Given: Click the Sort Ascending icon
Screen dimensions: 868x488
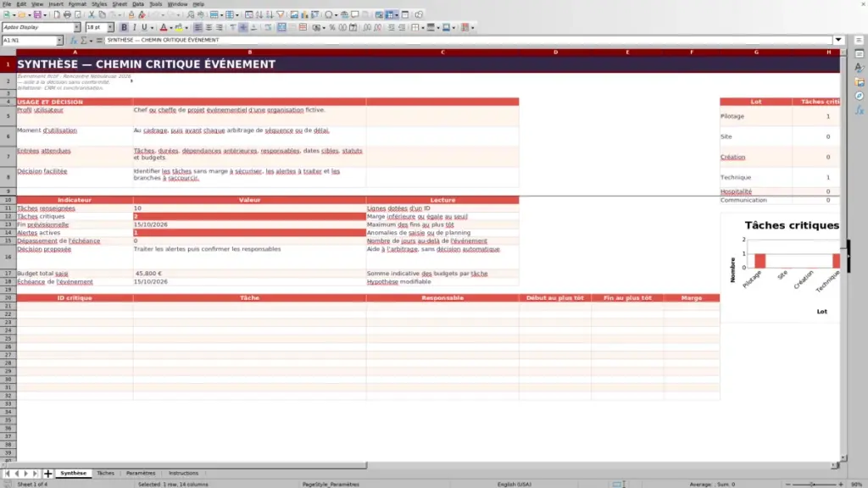Looking at the screenshot, I should pyautogui.click(x=259, y=15).
